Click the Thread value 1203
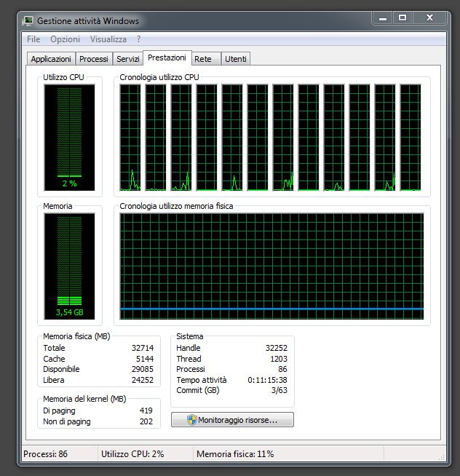Screen dimensions: 460x476 279,359
